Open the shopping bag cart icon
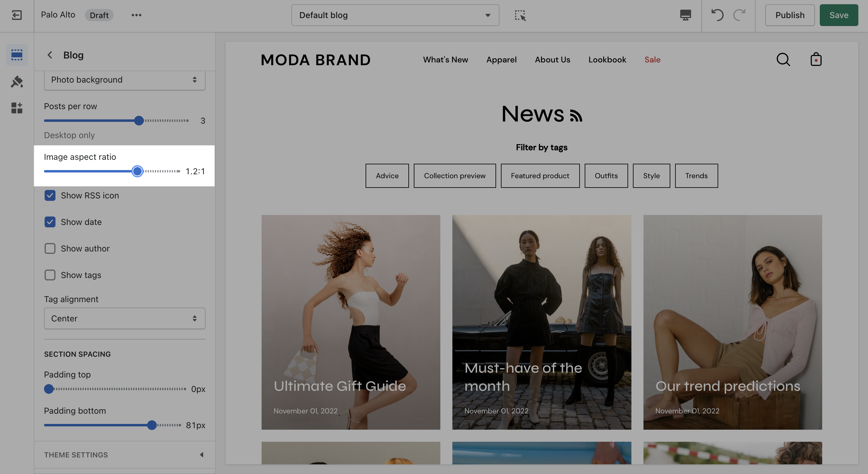Image resolution: width=868 pixels, height=474 pixels. coord(816,60)
